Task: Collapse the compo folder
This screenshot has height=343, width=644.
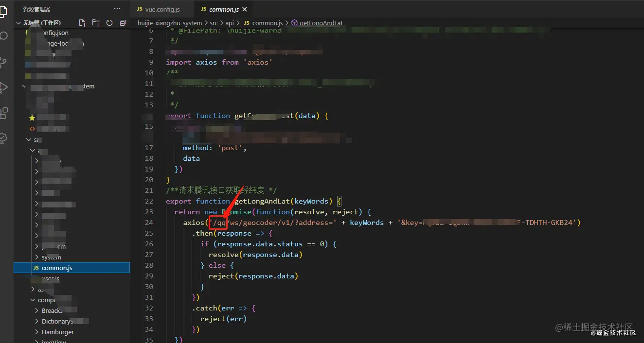Action: [47, 300]
